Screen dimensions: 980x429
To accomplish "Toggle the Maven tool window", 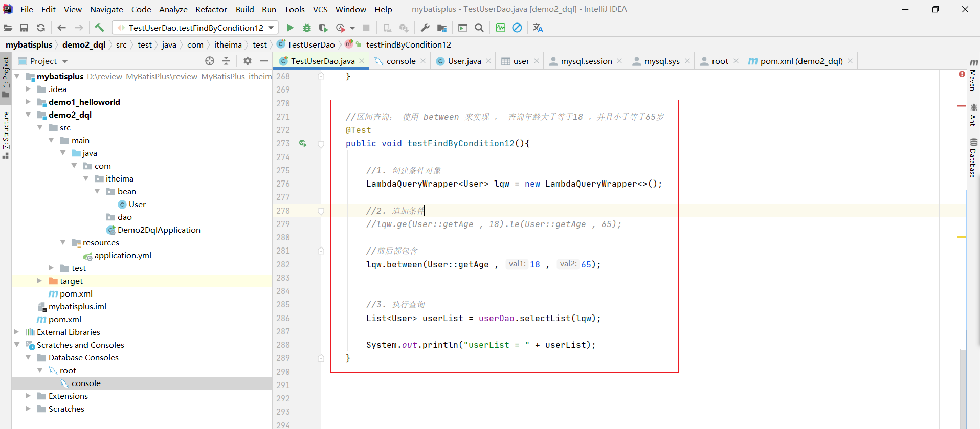I will 973,75.
